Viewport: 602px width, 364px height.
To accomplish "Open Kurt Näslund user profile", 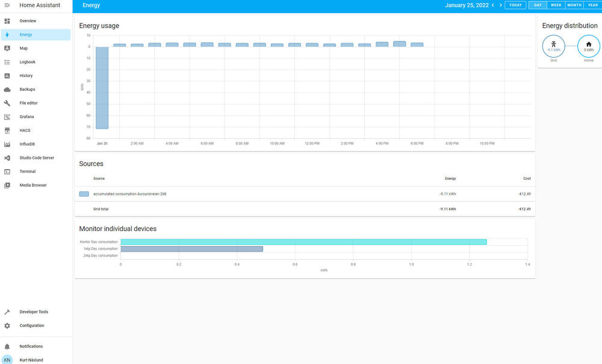I will point(31,360).
